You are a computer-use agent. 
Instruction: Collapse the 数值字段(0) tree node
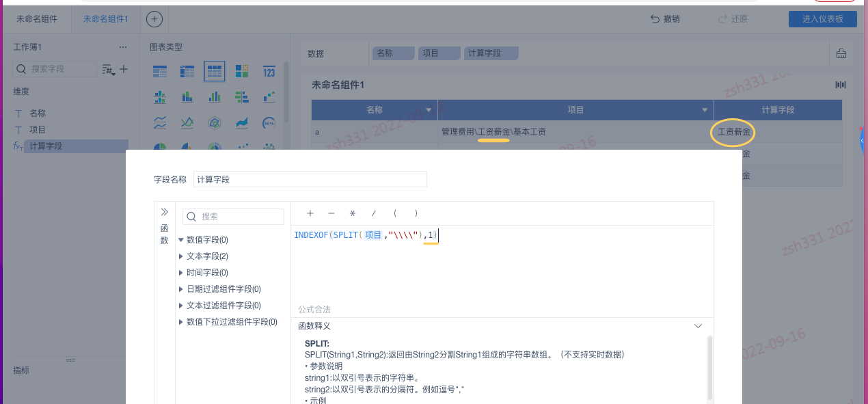181,240
